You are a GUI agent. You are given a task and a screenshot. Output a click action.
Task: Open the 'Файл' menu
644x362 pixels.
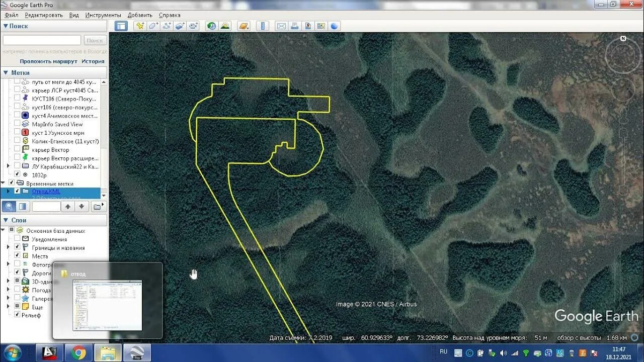(x=12, y=15)
